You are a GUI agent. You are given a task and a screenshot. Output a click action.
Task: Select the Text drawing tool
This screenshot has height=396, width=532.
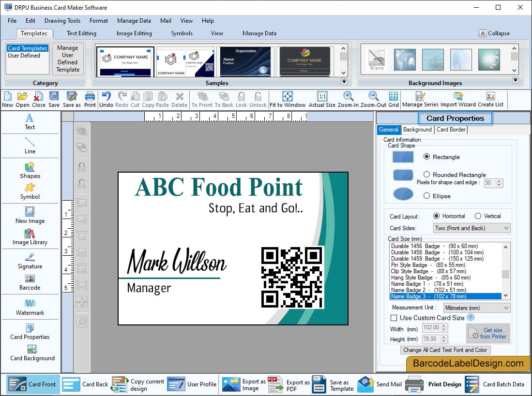point(30,122)
